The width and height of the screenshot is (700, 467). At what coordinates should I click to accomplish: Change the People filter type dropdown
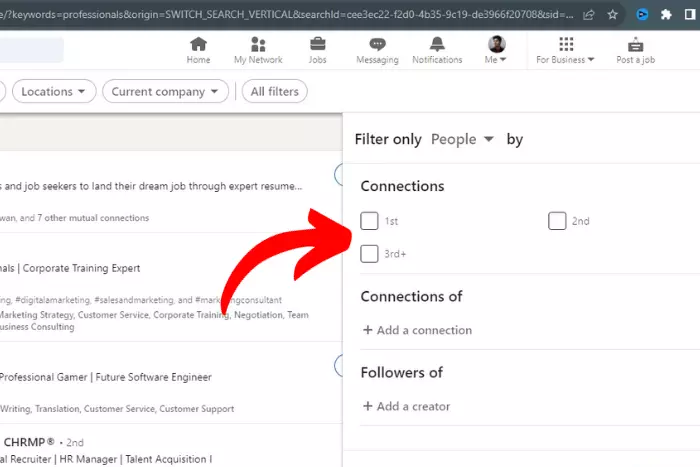(x=462, y=139)
